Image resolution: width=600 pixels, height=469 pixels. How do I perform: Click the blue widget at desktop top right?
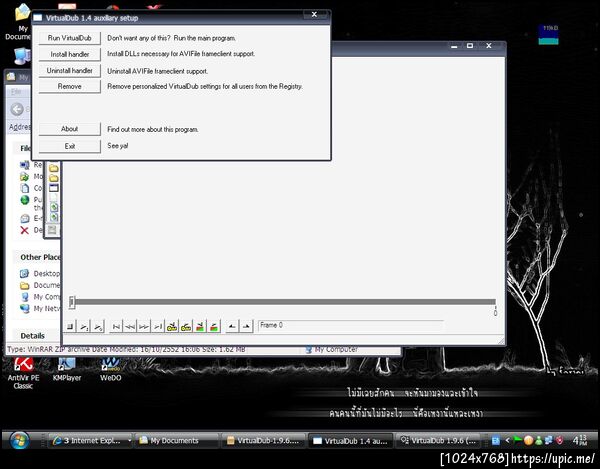[x=548, y=34]
